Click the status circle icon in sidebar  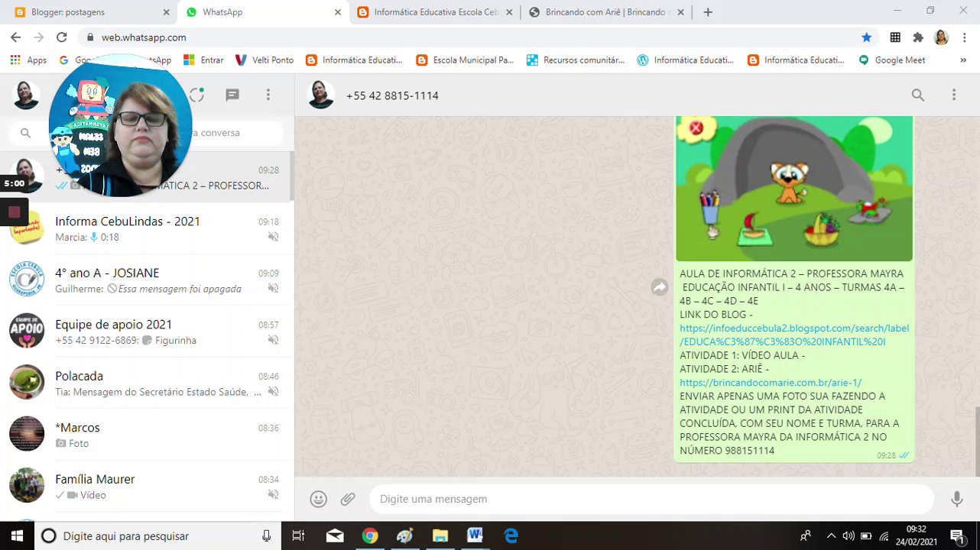pyautogui.click(x=197, y=95)
